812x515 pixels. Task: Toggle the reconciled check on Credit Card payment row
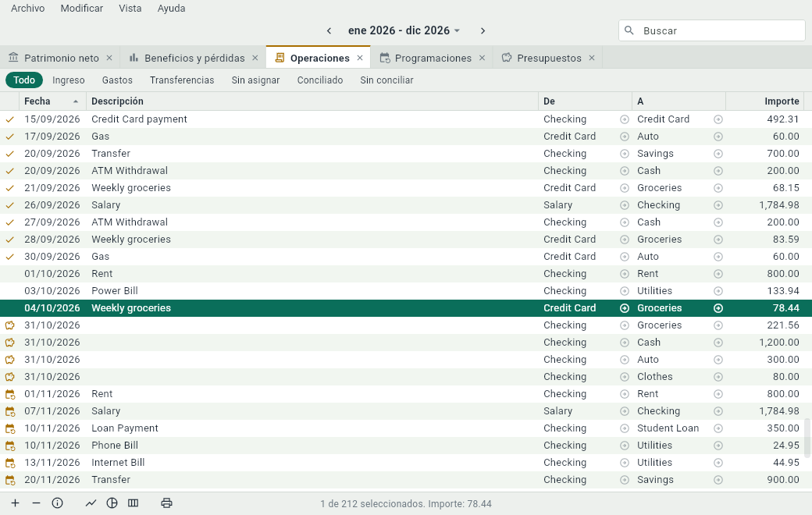click(10, 119)
